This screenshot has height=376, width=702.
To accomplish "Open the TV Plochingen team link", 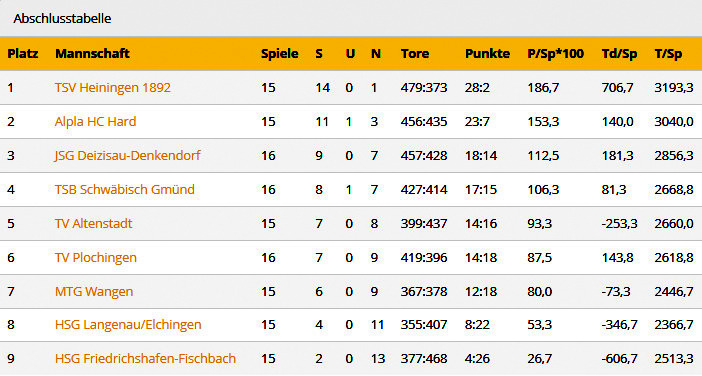I will point(95,257).
